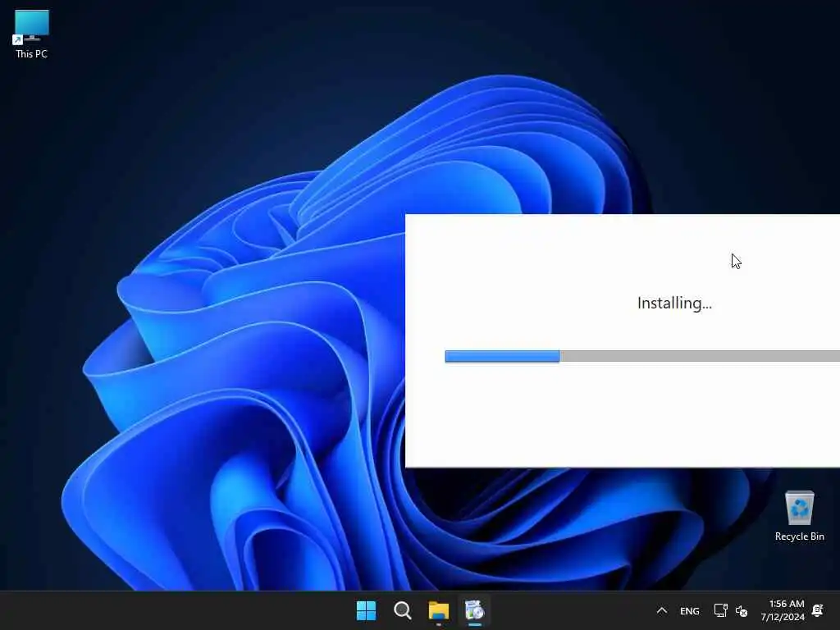Click the installation progress bar
The width and height of the screenshot is (840, 630).
tap(642, 356)
